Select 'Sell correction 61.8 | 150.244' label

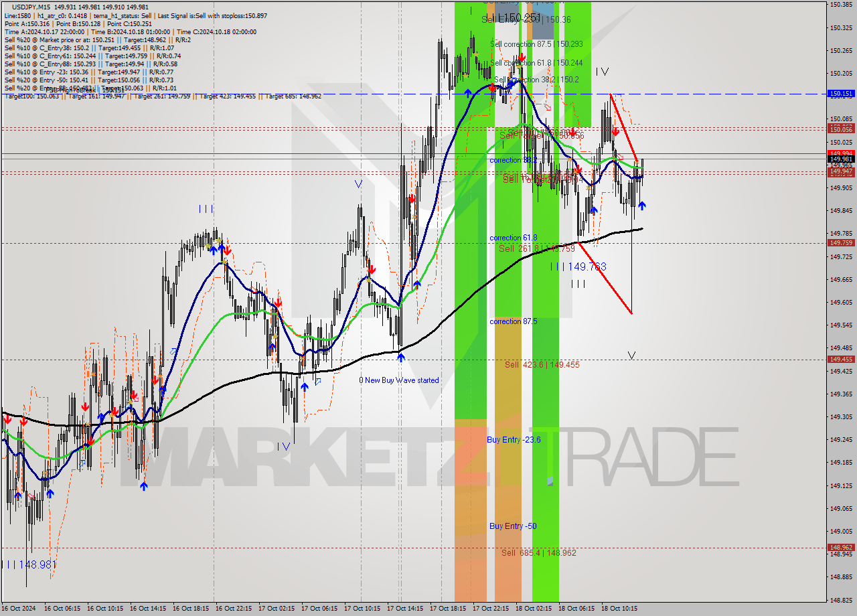pyautogui.click(x=536, y=63)
